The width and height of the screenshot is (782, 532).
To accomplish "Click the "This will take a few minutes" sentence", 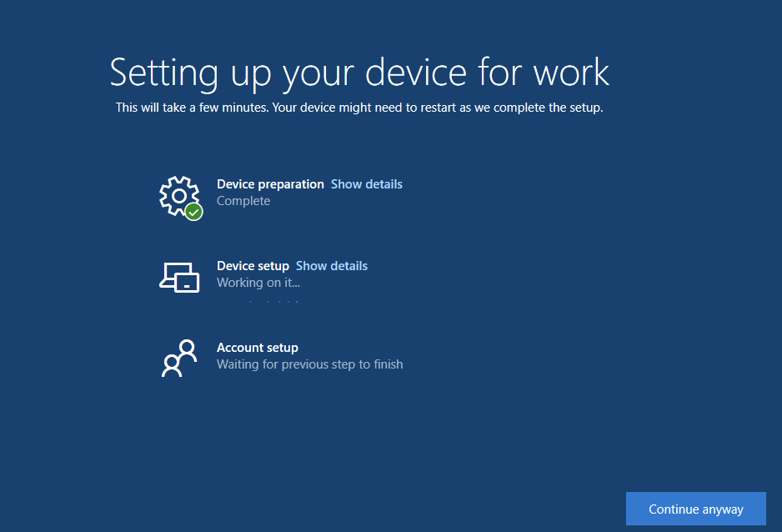I will pos(190,108).
